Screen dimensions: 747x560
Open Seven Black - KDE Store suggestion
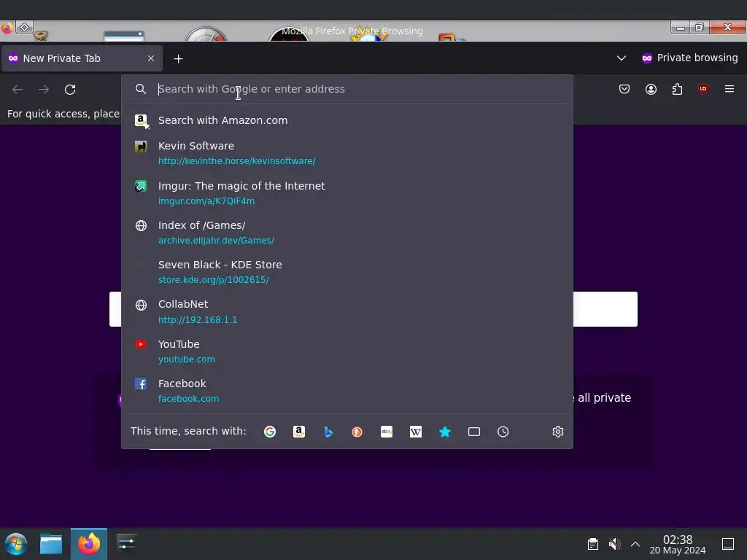coord(347,272)
